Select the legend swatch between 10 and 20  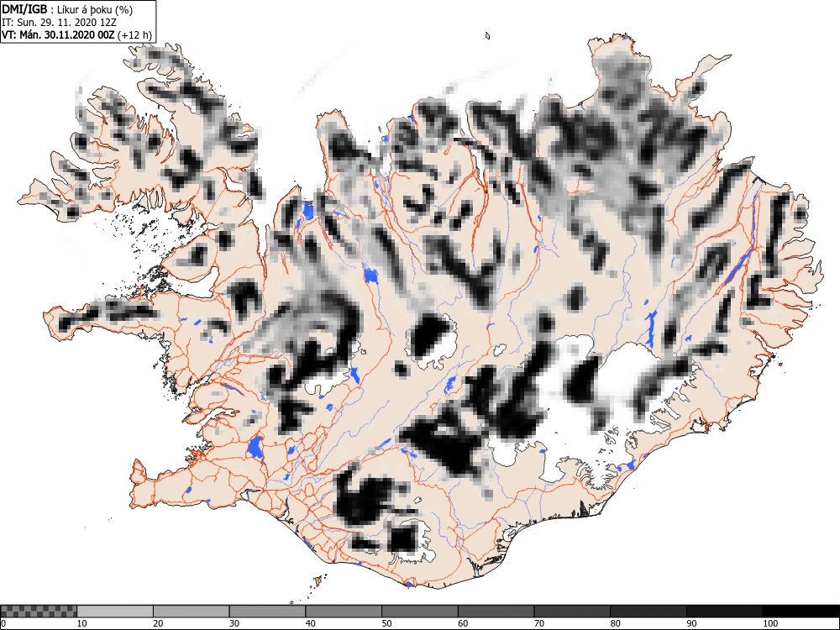click(115, 612)
